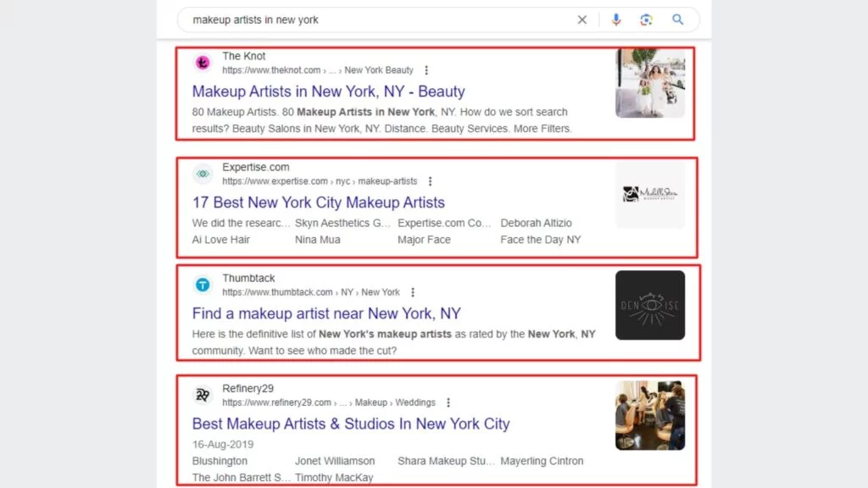Click the Refinery29 favicon icon
The image size is (868, 488).
click(x=203, y=395)
